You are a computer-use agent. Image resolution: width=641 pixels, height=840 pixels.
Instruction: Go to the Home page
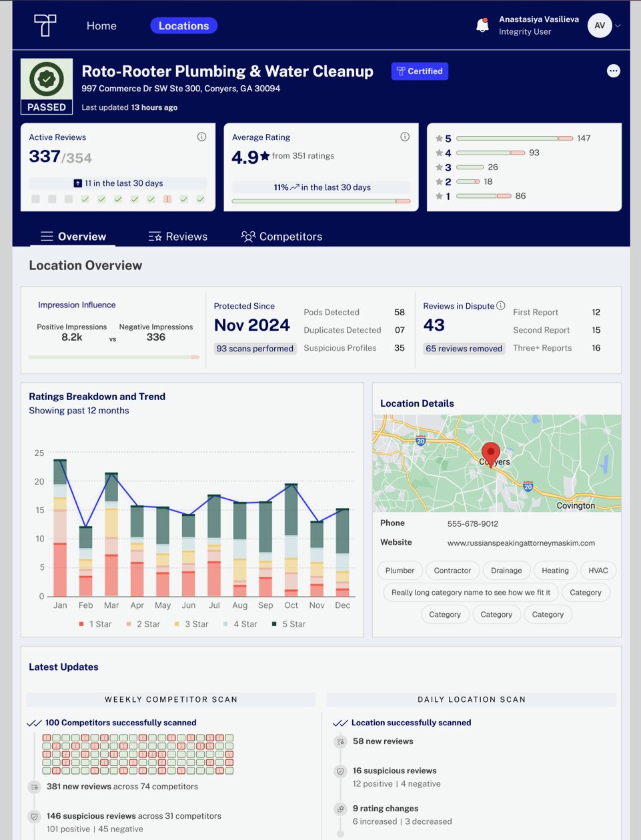pyautogui.click(x=101, y=26)
